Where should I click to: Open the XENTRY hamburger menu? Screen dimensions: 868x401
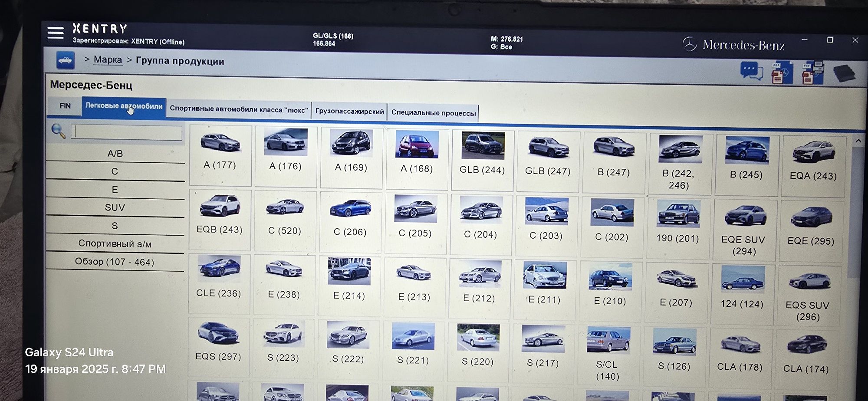(56, 33)
